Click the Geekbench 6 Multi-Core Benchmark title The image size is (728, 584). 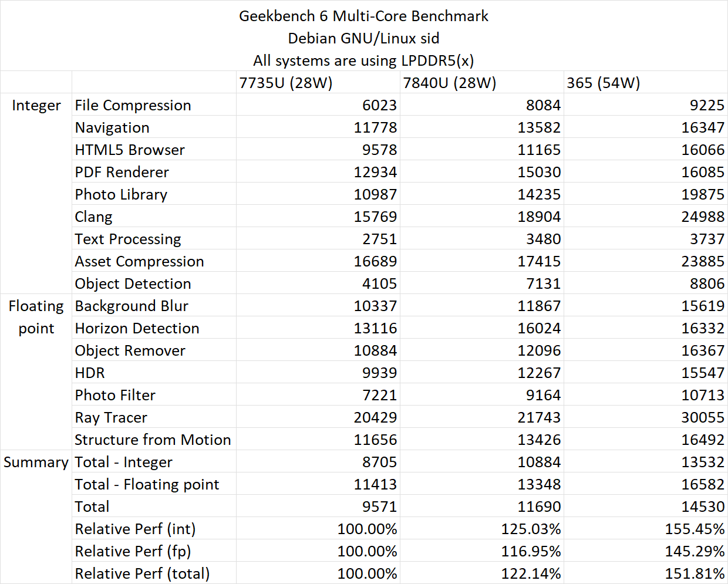tap(363, 16)
